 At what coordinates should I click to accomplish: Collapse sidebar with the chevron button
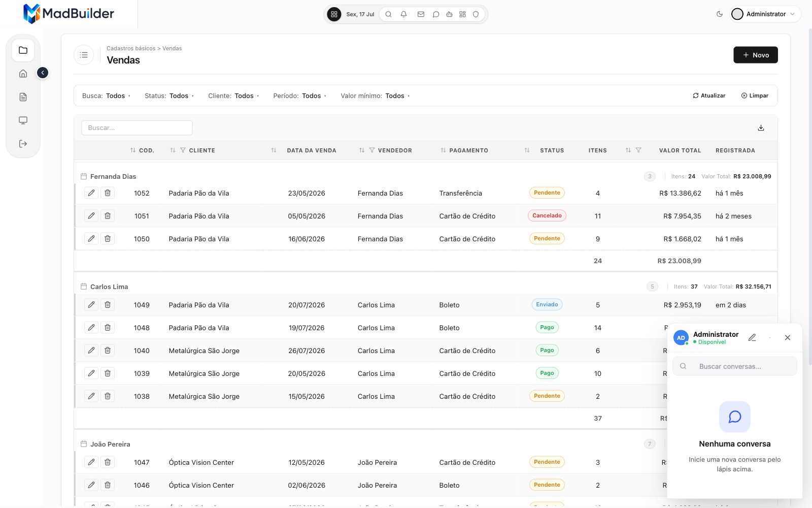[43, 73]
